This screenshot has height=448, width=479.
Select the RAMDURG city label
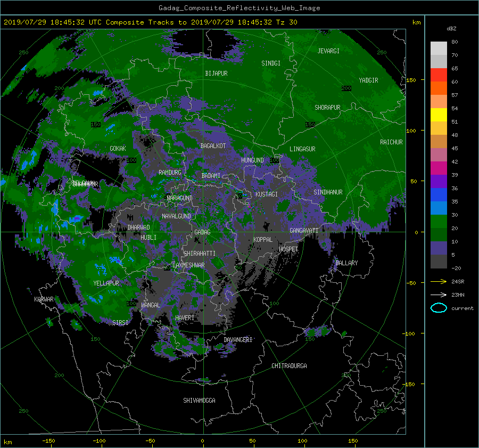click(x=170, y=173)
